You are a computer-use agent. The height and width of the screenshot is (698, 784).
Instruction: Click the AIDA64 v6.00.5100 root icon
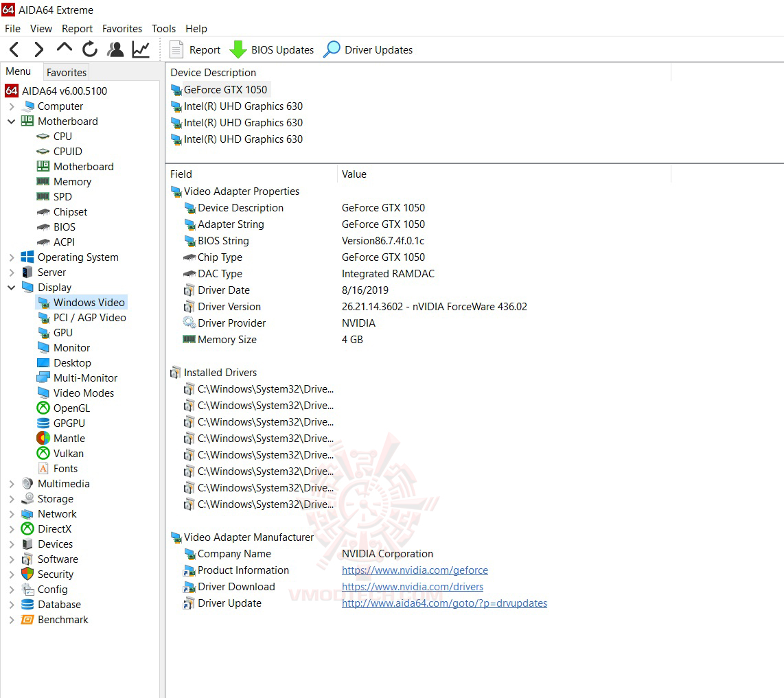click(x=12, y=91)
